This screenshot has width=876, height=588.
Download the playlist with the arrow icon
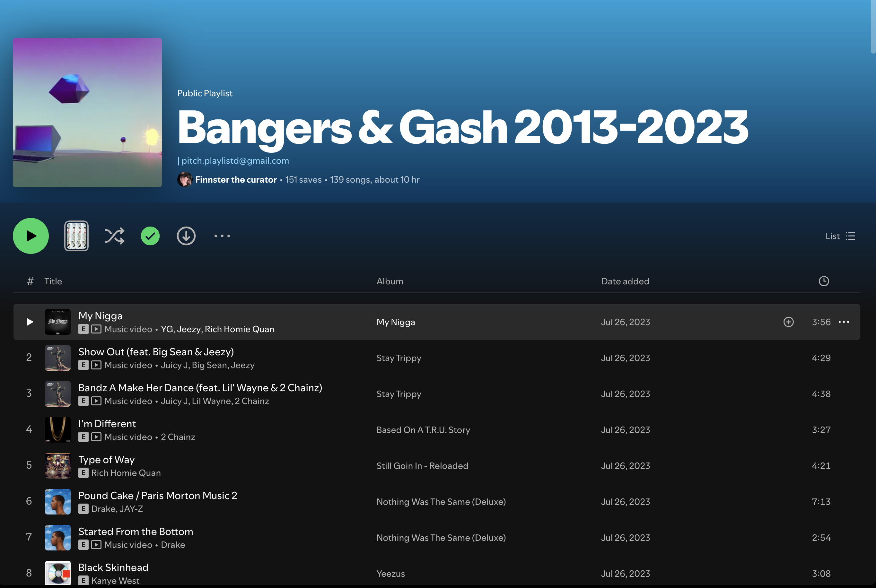click(186, 236)
